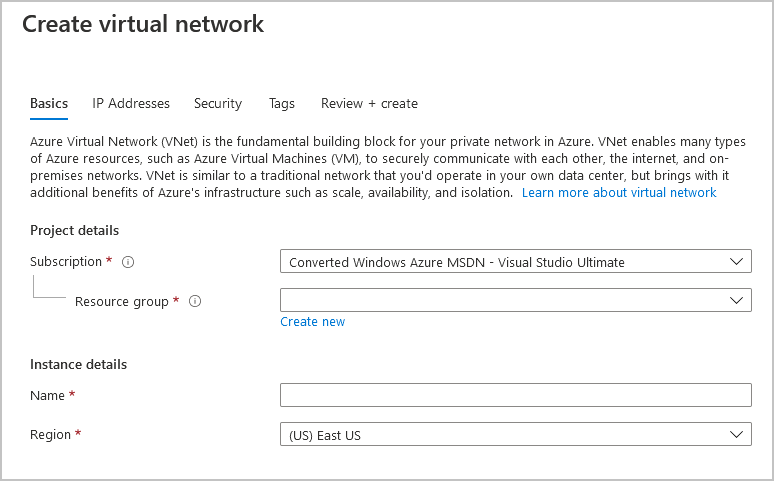Click the Name field label
Image resolution: width=774 pixels, height=481 pixels.
tap(47, 396)
